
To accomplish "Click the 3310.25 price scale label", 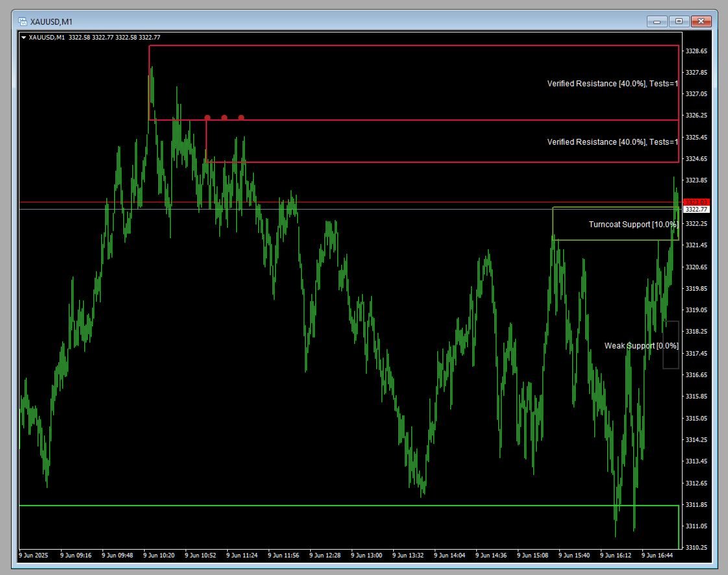I will [695, 547].
